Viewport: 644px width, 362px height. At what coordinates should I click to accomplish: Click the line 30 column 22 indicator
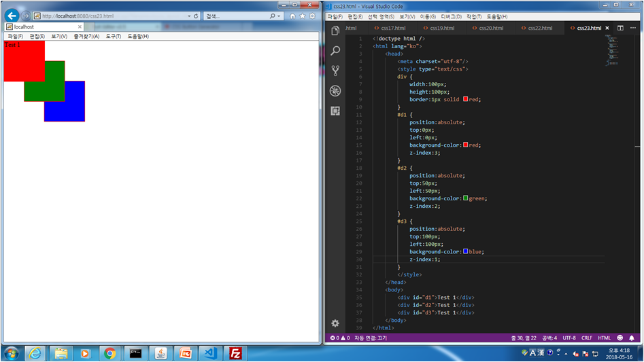(524, 338)
